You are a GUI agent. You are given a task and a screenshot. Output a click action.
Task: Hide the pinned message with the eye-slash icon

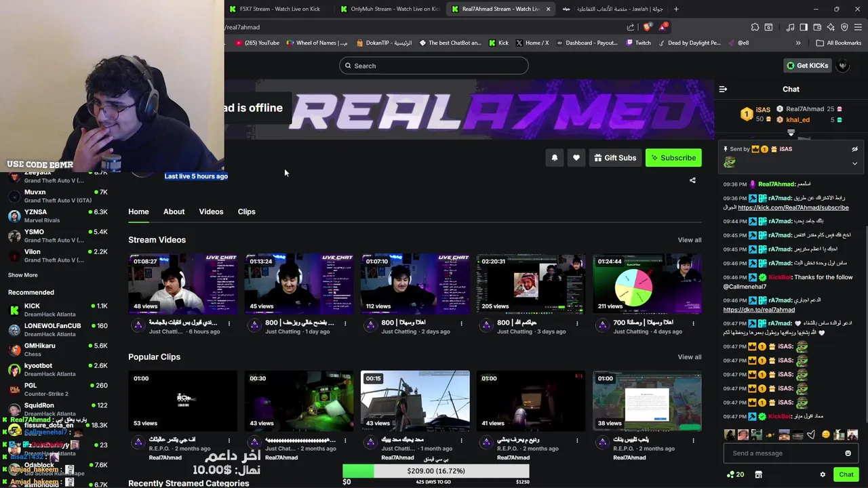click(x=854, y=149)
